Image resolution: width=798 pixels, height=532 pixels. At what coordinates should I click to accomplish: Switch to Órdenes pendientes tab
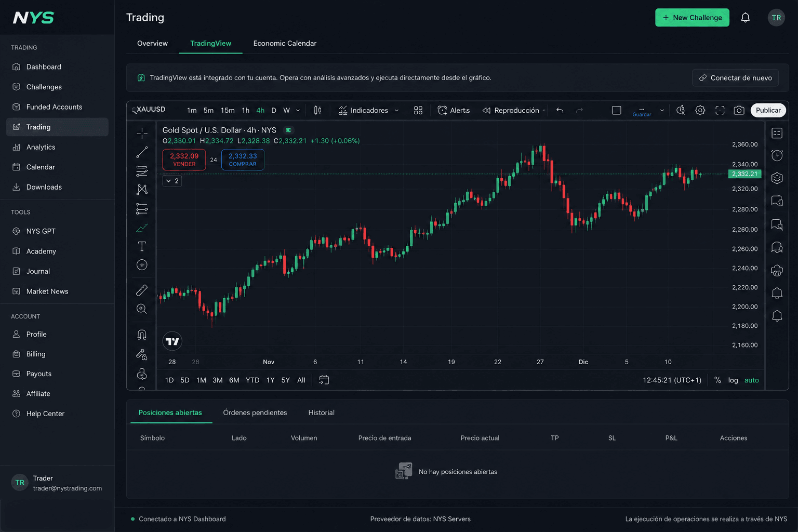(255, 413)
